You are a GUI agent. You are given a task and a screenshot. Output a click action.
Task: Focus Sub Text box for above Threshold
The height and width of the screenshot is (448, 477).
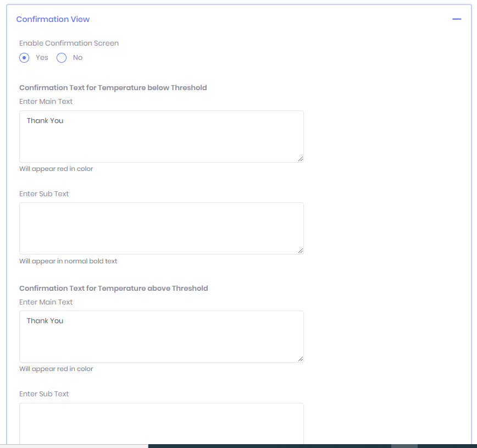(x=161, y=423)
